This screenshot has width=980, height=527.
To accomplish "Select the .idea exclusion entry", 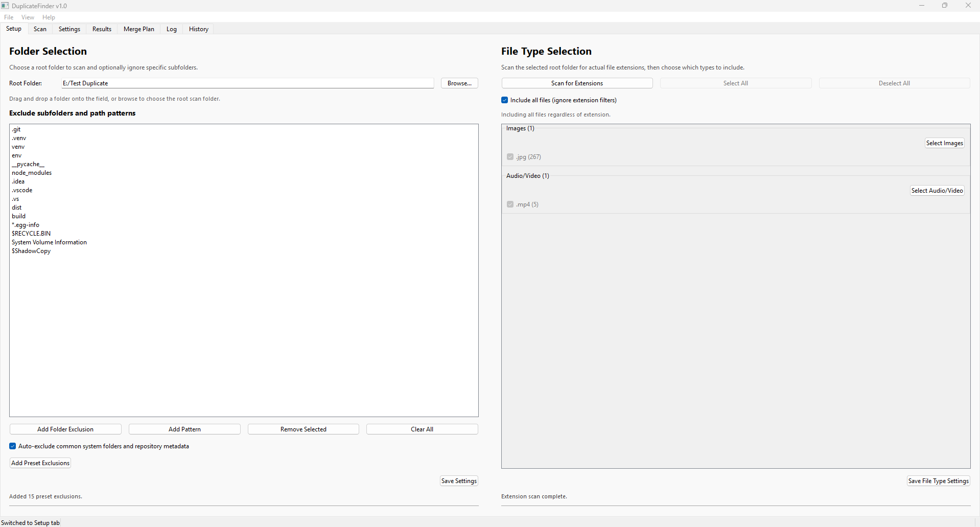I will [x=244, y=181].
